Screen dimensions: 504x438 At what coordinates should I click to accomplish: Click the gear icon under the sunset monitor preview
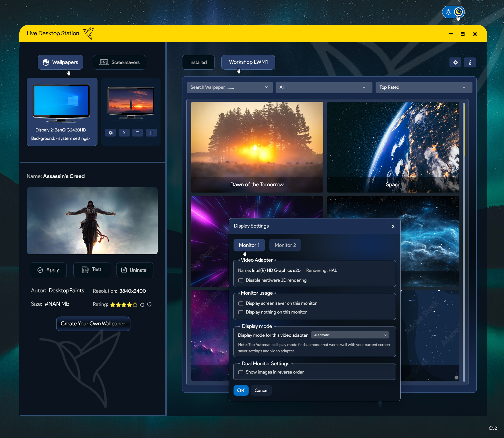[111, 133]
